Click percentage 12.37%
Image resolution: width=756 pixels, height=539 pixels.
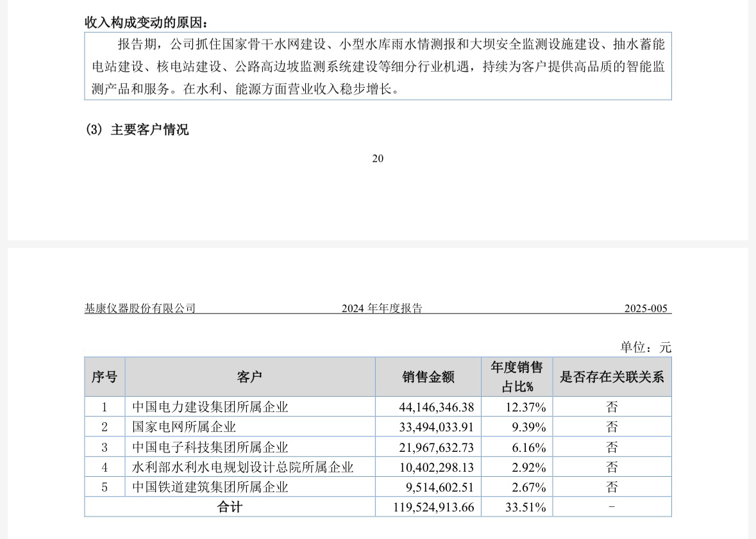coord(526,408)
